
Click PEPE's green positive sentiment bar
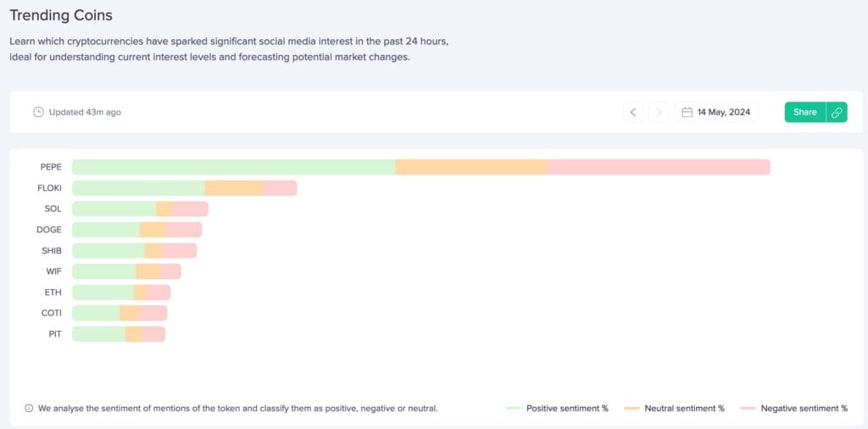[x=233, y=167]
